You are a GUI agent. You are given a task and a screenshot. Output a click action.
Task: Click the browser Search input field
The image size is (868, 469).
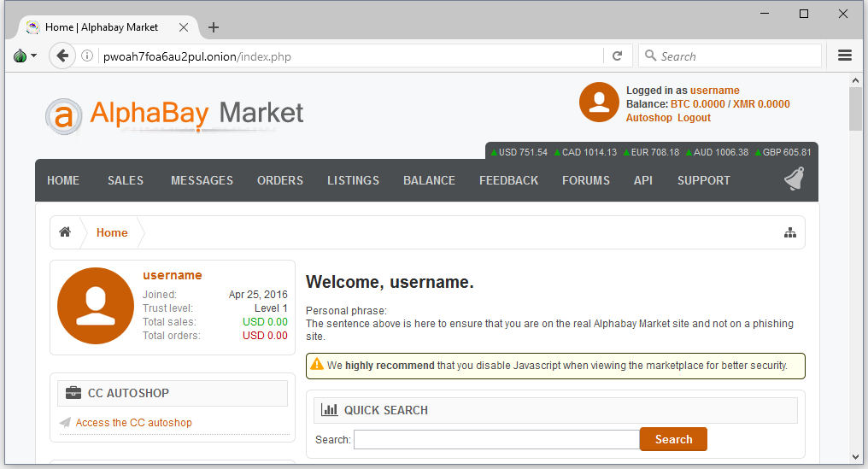pyautogui.click(x=730, y=56)
